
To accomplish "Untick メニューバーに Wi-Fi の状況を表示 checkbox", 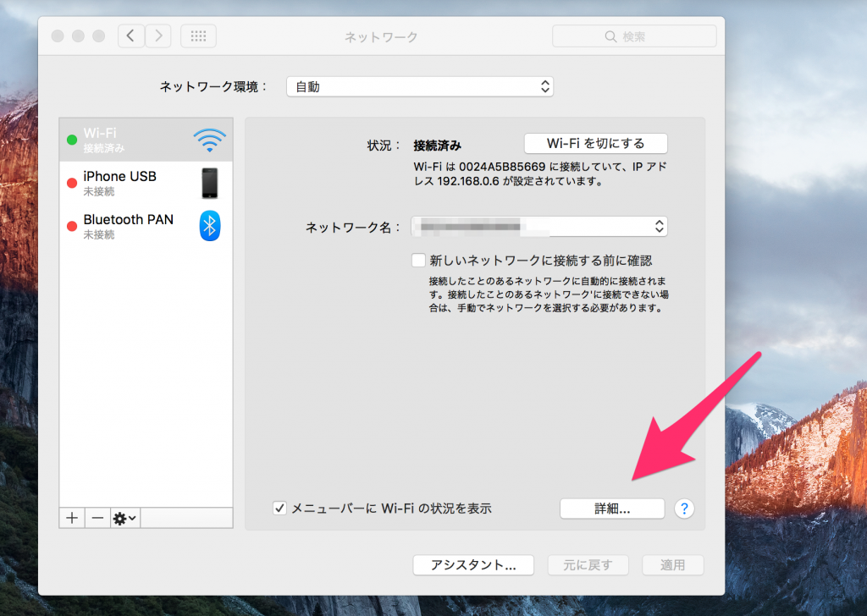I will [279, 509].
